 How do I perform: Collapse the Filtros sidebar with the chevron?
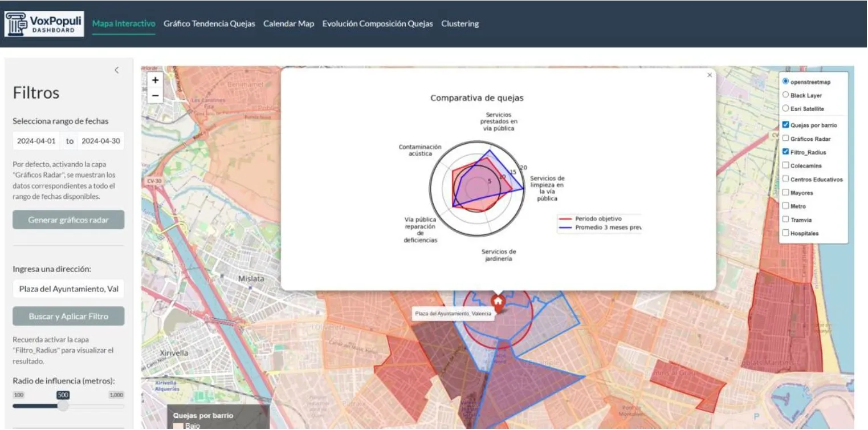(x=117, y=70)
